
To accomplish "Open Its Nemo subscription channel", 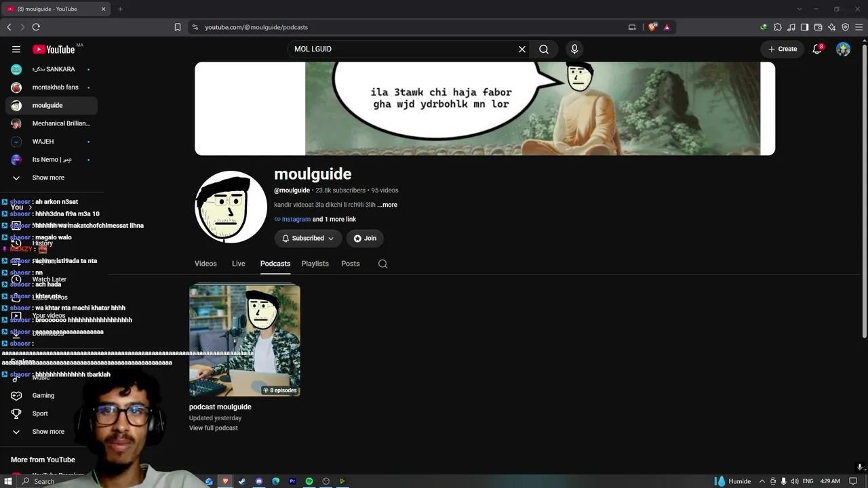I will pyautogui.click(x=52, y=160).
